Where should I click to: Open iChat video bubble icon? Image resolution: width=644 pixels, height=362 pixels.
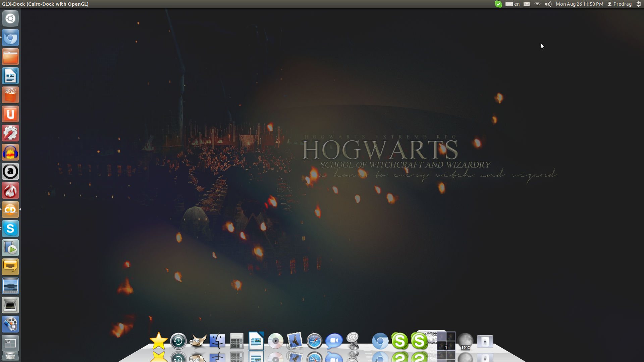[x=334, y=341]
